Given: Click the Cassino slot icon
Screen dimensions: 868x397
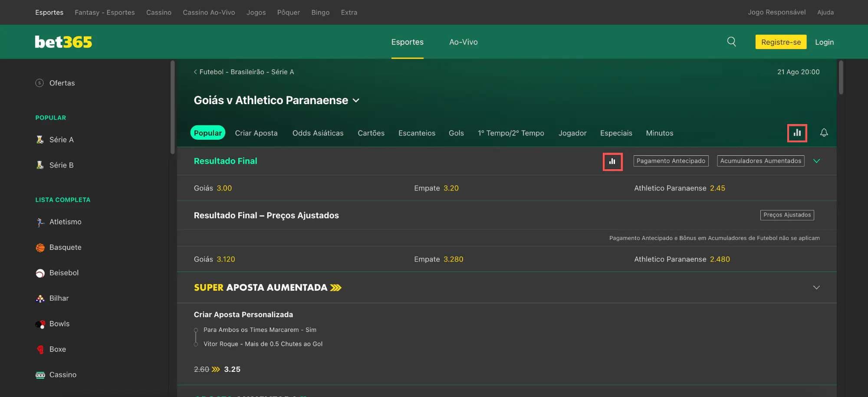Looking at the screenshot, I should (40, 375).
